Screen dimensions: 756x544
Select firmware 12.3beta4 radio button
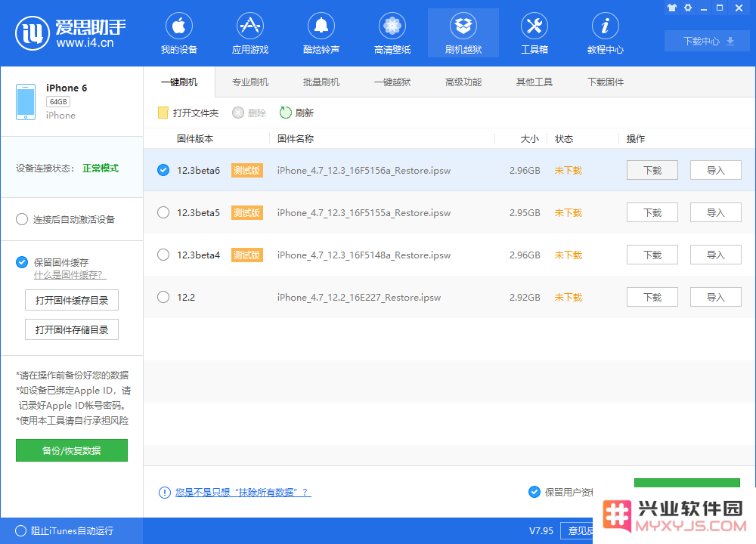pyautogui.click(x=163, y=255)
